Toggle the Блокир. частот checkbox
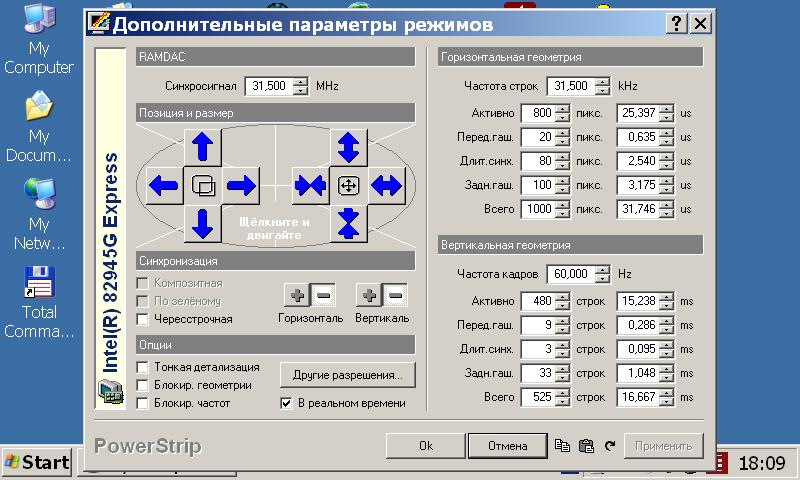 click(x=143, y=403)
